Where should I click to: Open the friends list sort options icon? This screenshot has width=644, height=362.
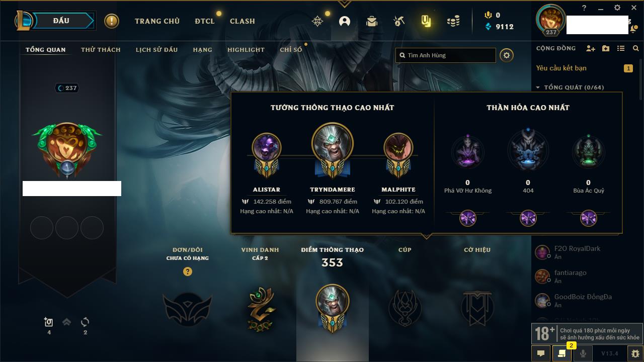pos(621,48)
